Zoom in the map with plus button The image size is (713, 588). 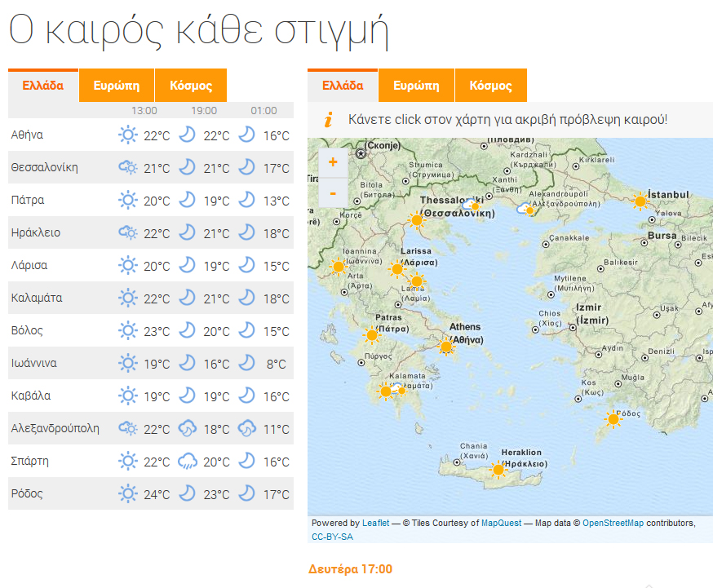(x=333, y=162)
